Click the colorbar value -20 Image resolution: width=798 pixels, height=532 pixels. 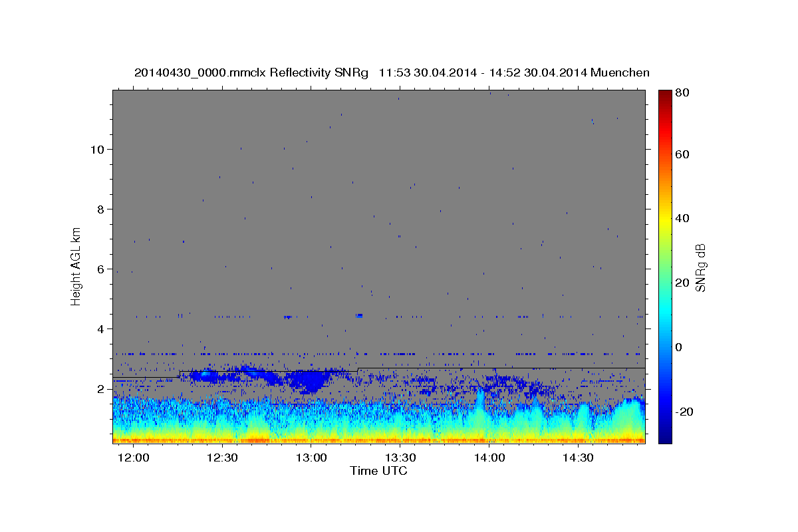coord(684,412)
